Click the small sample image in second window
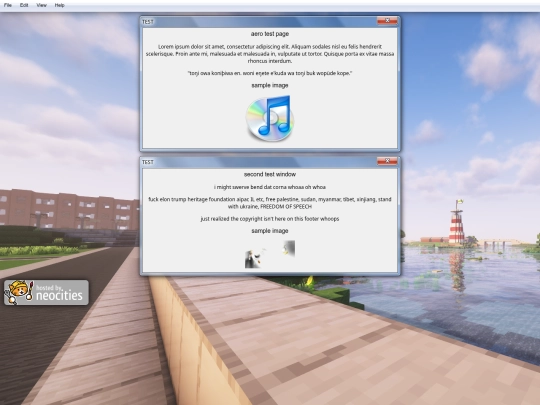540x405 pixels. pos(270,255)
